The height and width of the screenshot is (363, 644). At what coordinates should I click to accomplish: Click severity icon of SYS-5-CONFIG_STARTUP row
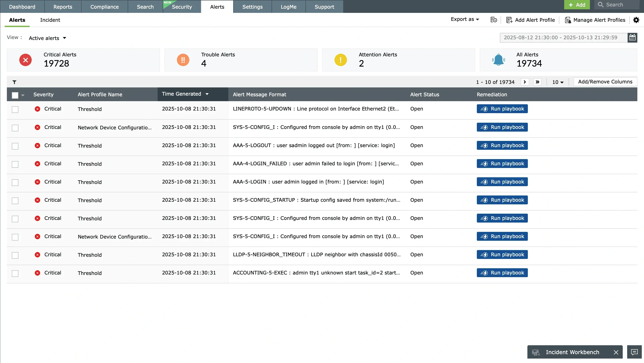(x=37, y=200)
